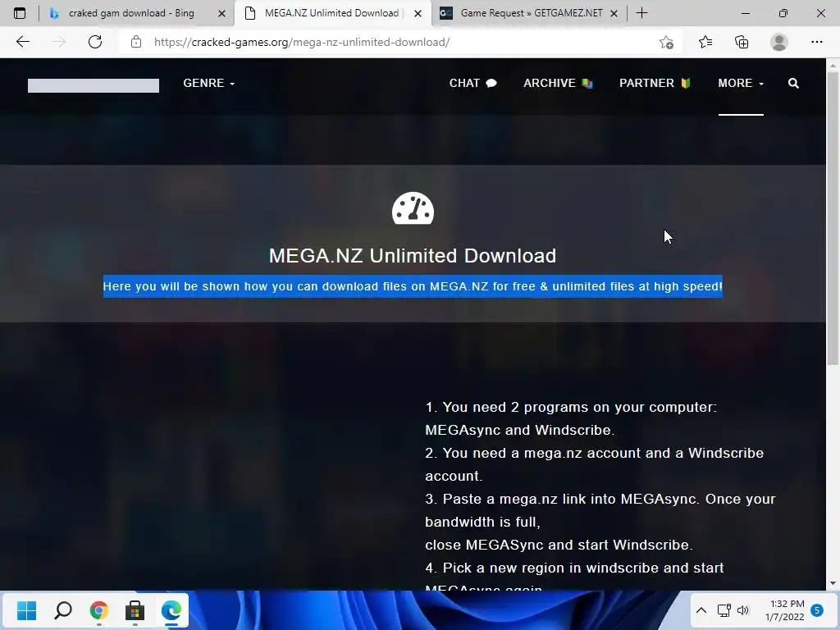840x630 pixels.
Task: View site information lock icon
Action: [136, 42]
